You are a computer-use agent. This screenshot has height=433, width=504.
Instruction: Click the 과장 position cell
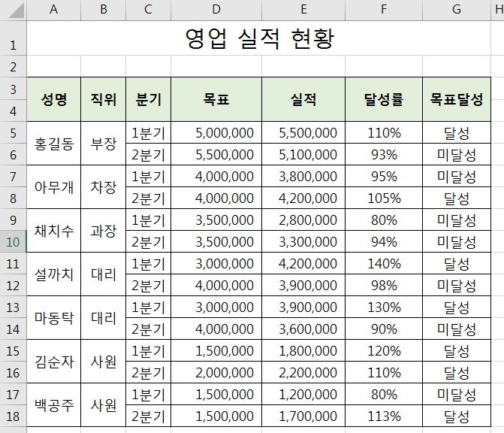[103, 231]
